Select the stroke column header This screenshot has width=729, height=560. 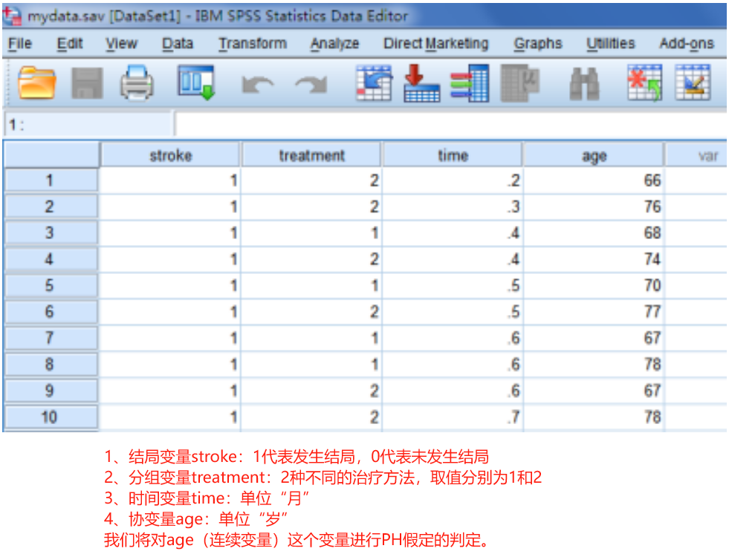click(x=170, y=154)
